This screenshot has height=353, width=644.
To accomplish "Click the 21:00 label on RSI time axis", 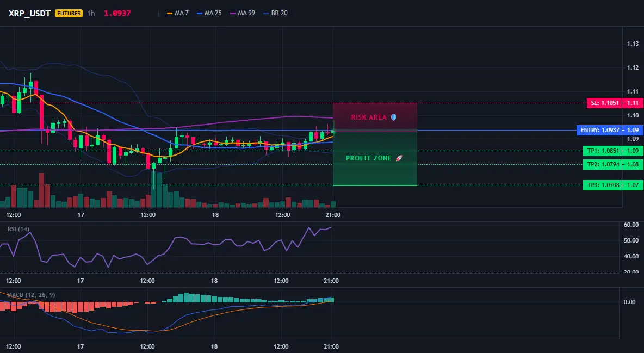I will coord(331,281).
